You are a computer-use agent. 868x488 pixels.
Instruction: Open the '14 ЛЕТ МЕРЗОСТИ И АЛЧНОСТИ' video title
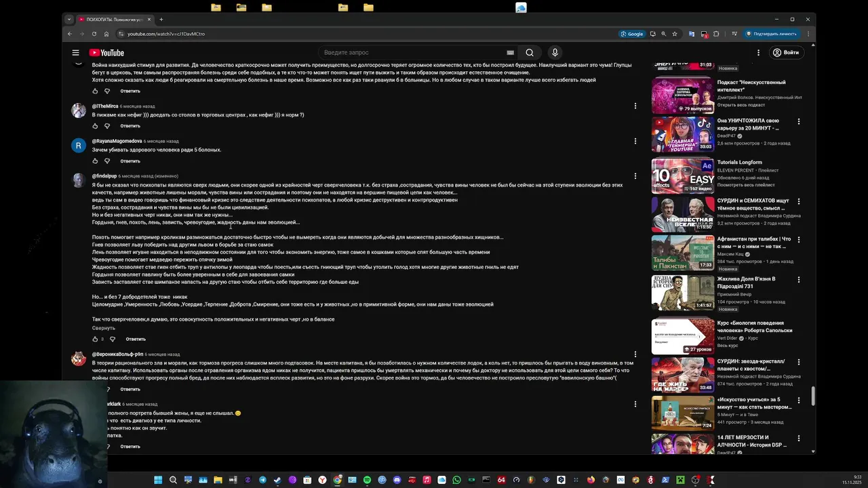click(752, 441)
